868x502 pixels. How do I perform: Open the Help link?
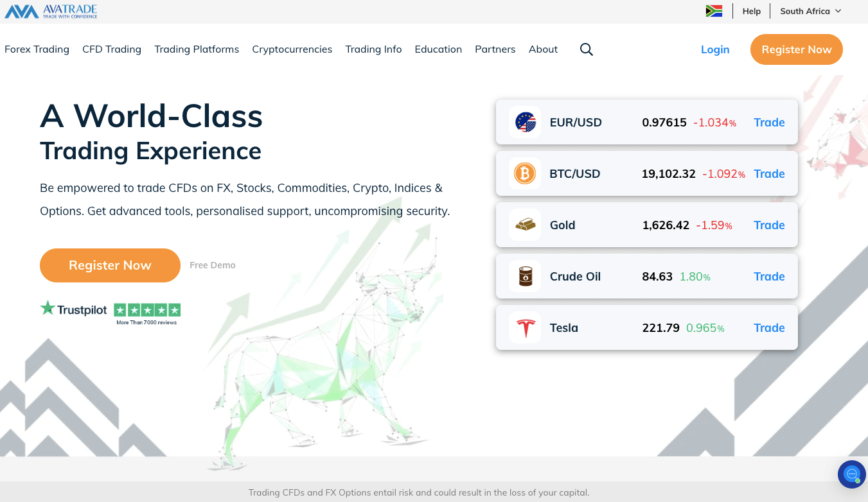(x=752, y=11)
